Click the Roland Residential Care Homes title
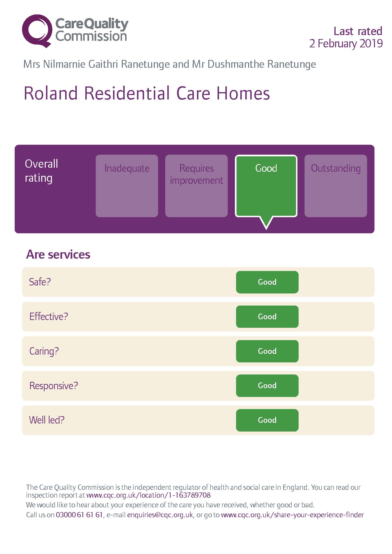Screen dimensions: 392x554 pos(146,93)
